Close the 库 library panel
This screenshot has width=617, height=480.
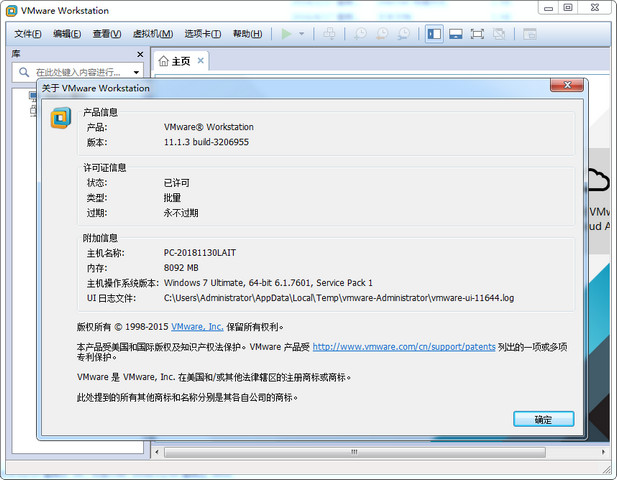(x=140, y=54)
